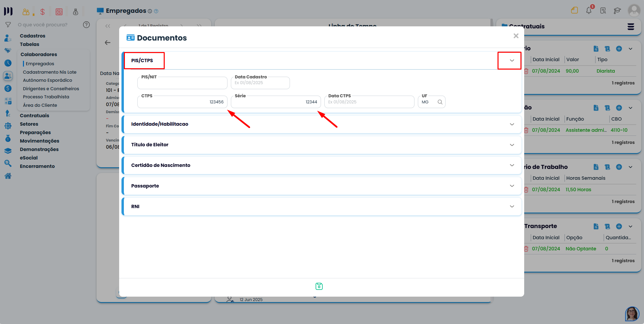Click the dollar coin icon in left sidebar
Viewport: 644px width, 324px height.
pos(8,89)
